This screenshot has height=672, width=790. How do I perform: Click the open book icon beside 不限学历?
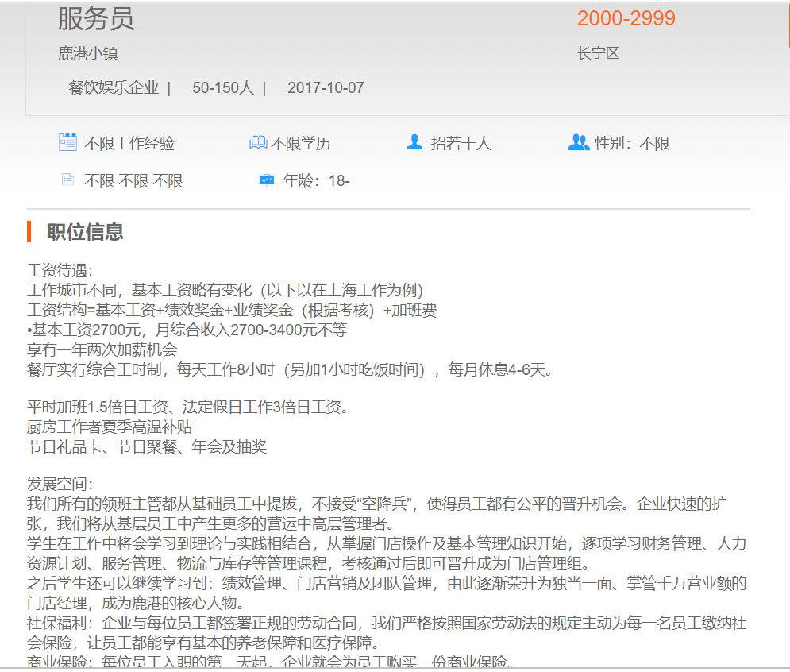tap(258, 143)
